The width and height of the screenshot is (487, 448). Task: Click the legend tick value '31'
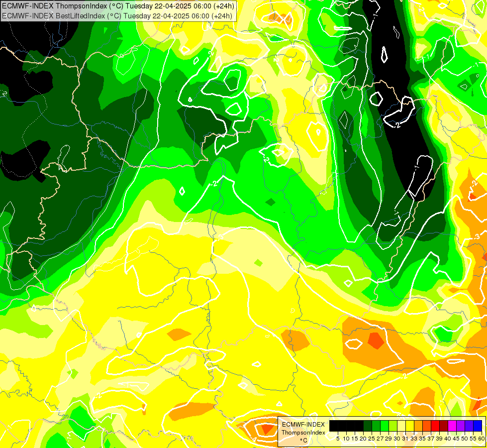(405, 439)
